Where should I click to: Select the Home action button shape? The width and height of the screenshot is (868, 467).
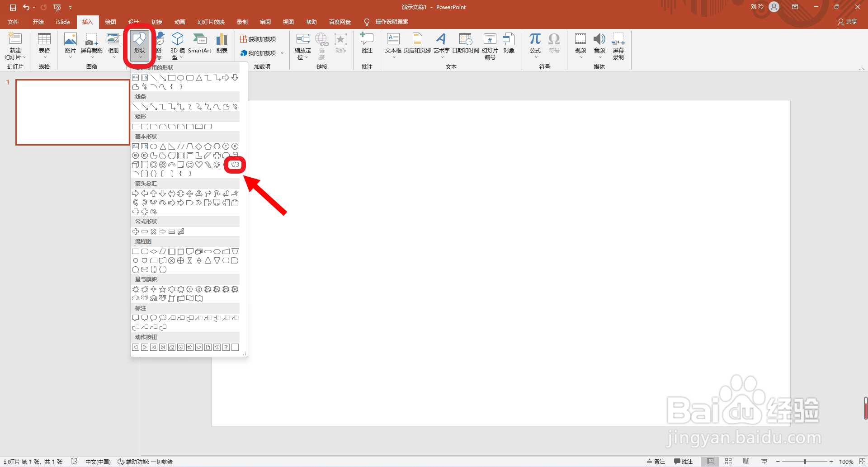(x=172, y=347)
